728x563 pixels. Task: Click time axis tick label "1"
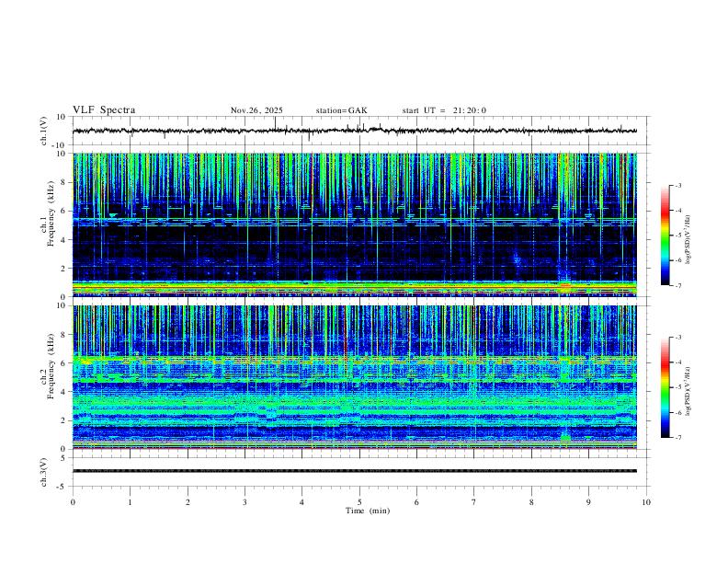(x=130, y=502)
